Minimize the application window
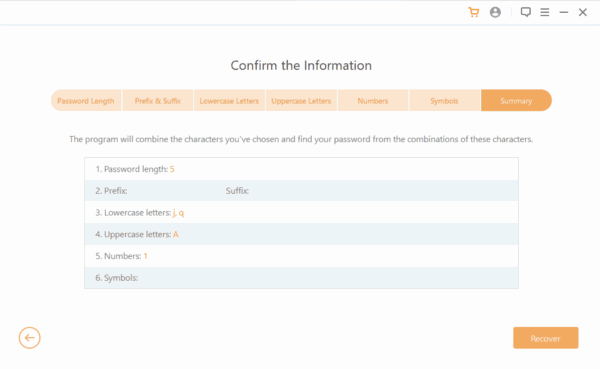Image resolution: width=600 pixels, height=369 pixels. (564, 12)
